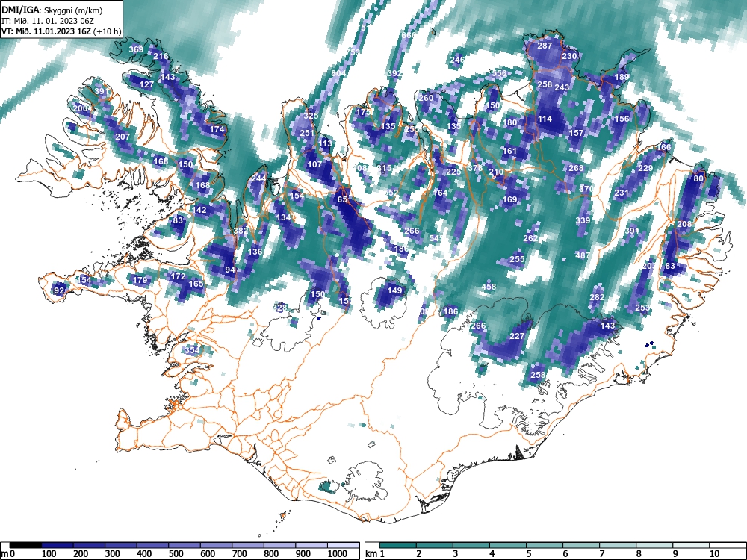
Task: Click the 165 visibility value
Action: (x=196, y=284)
